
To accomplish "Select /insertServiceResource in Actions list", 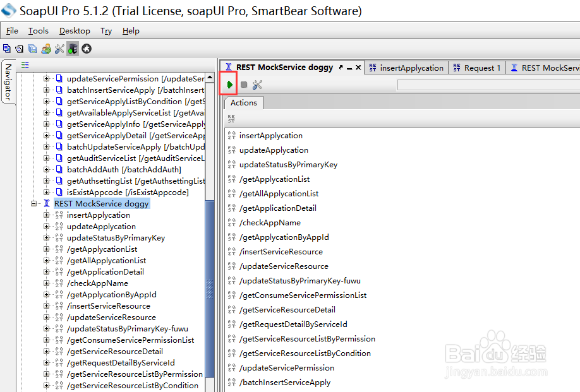I will point(281,252).
